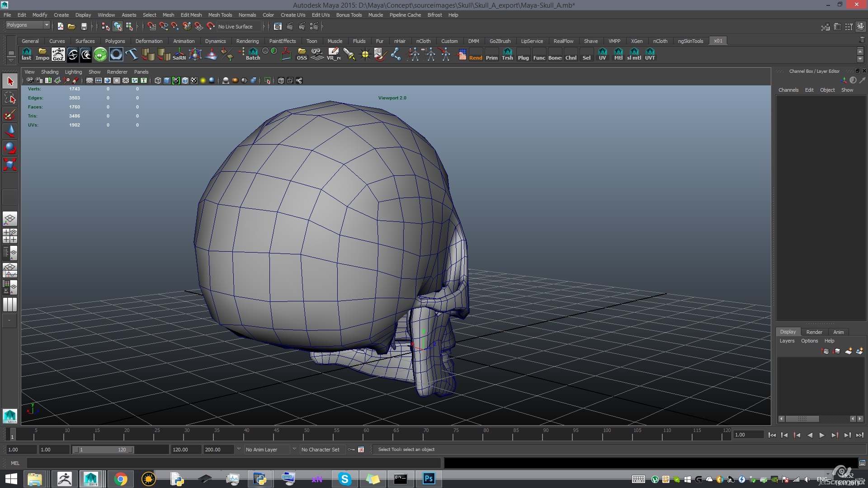
Task: Click the Impo folder shelf icon
Action: pos(42,54)
